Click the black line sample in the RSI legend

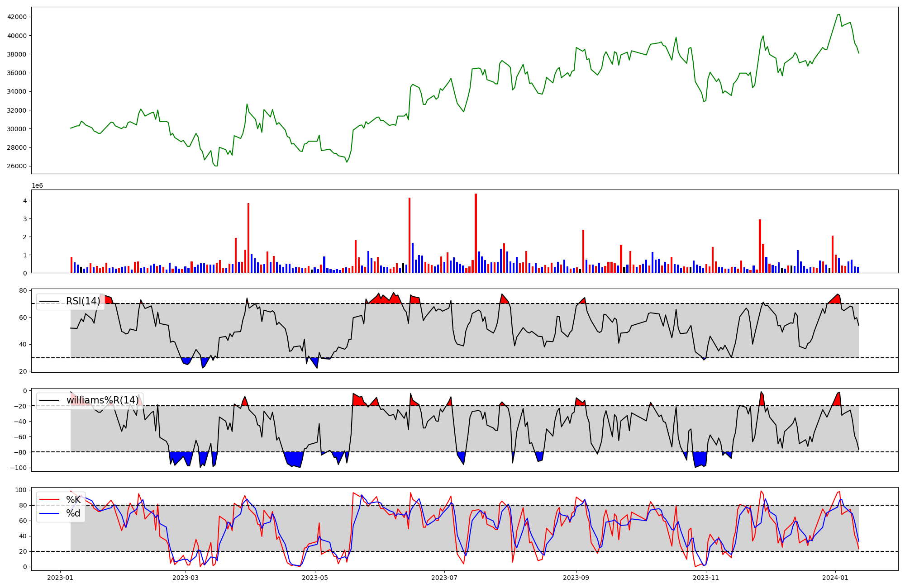point(49,301)
